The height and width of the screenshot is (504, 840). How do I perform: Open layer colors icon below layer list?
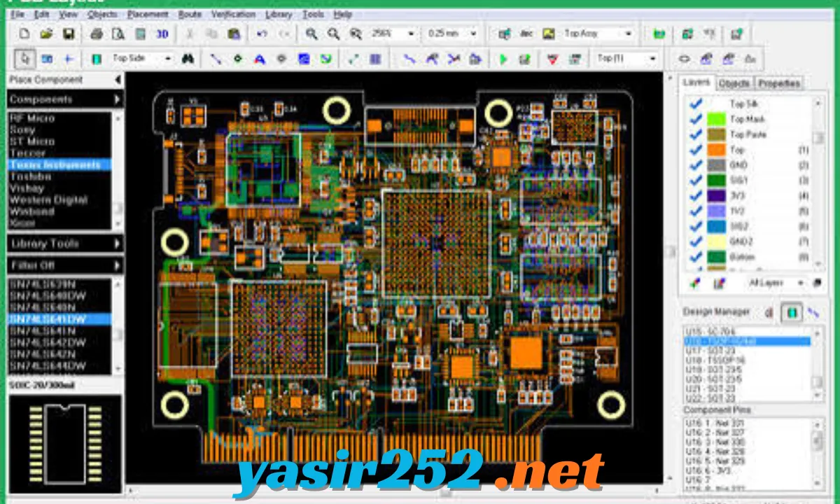(695, 283)
